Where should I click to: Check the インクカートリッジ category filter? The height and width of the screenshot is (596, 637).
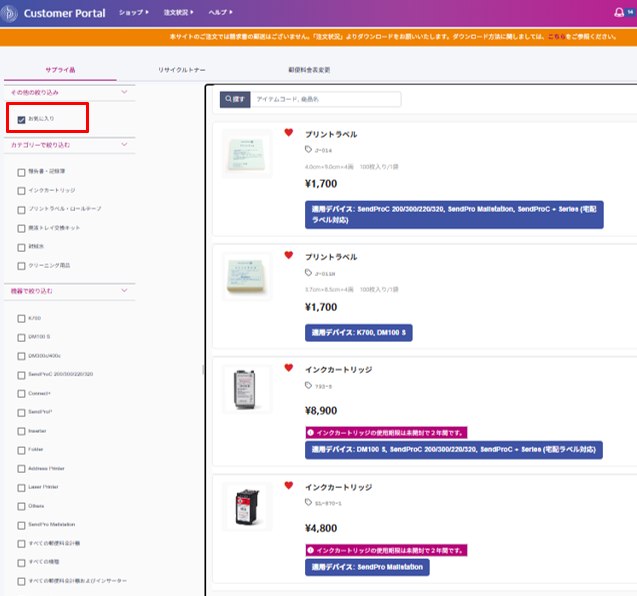22,190
